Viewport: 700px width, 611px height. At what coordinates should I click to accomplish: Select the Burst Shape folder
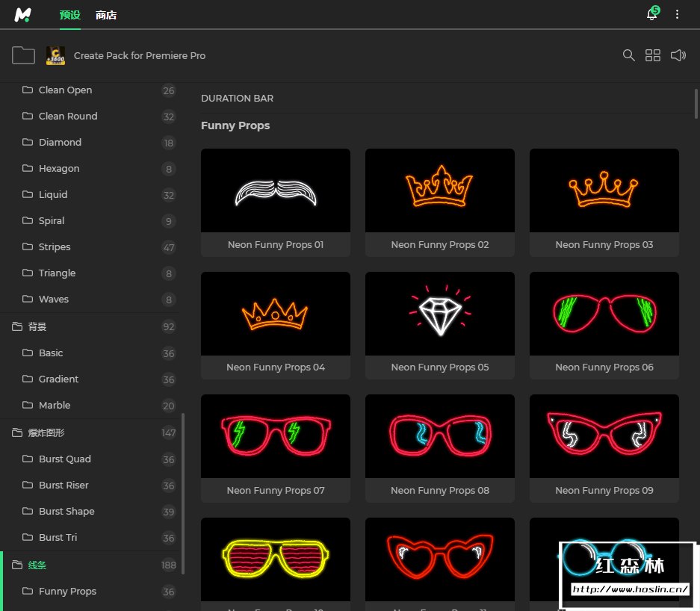pyautogui.click(x=66, y=511)
